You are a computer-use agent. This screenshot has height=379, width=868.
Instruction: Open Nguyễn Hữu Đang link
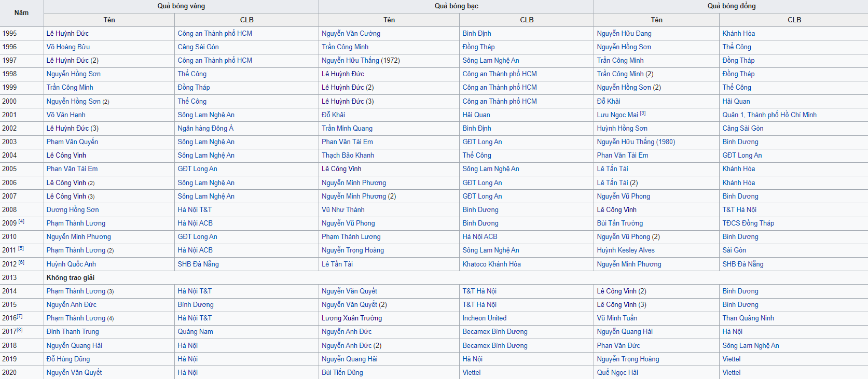pyautogui.click(x=624, y=33)
